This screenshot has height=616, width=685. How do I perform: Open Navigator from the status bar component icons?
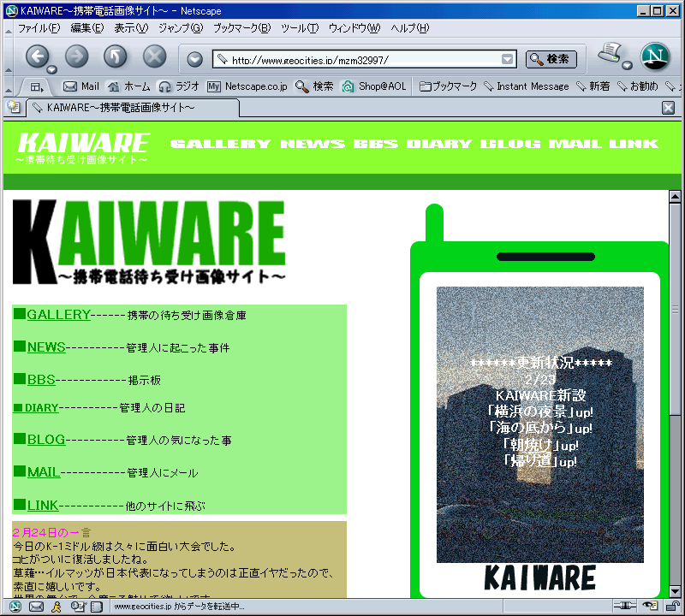point(15,607)
